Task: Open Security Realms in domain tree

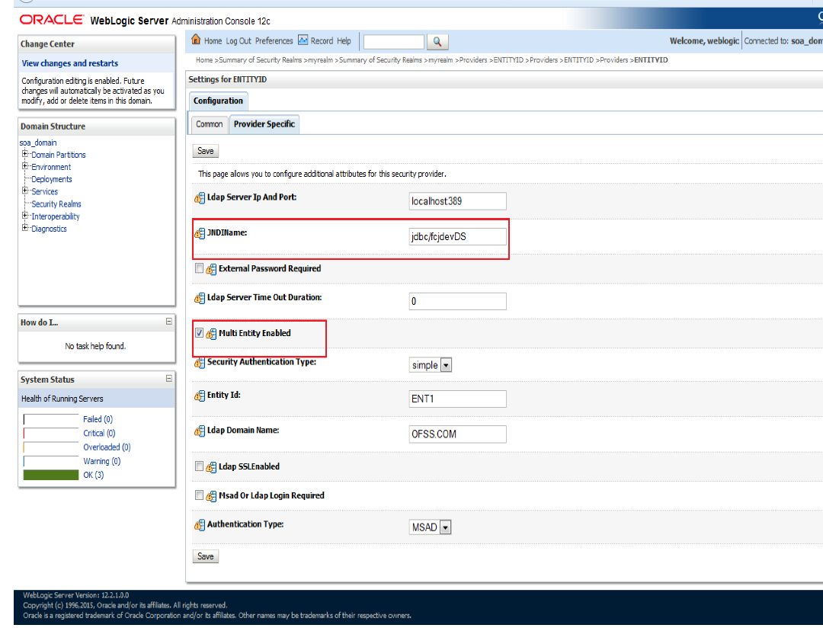Action: (56, 204)
